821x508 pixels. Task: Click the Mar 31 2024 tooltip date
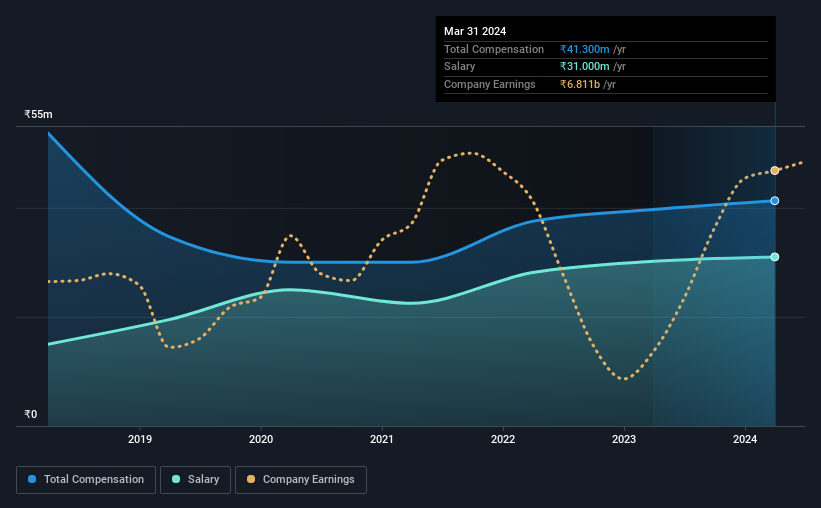tap(475, 31)
